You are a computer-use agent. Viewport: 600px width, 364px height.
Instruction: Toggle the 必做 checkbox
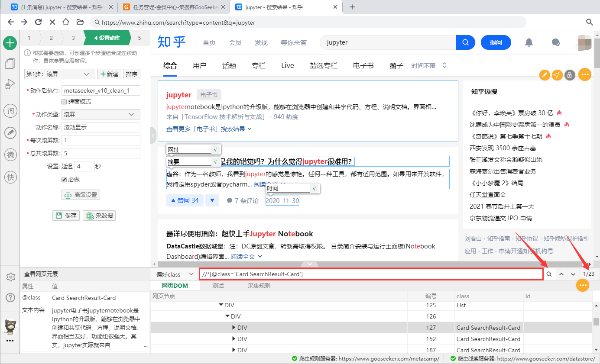coord(64,180)
